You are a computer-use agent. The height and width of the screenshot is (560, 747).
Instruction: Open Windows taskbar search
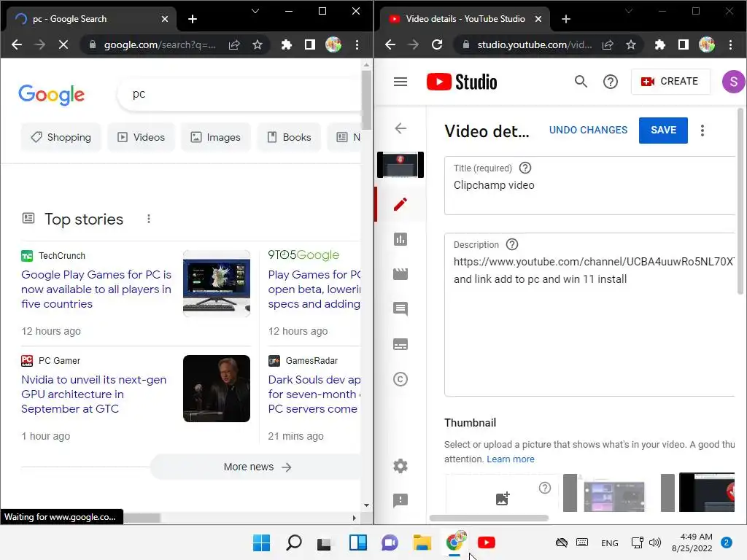pyautogui.click(x=293, y=542)
